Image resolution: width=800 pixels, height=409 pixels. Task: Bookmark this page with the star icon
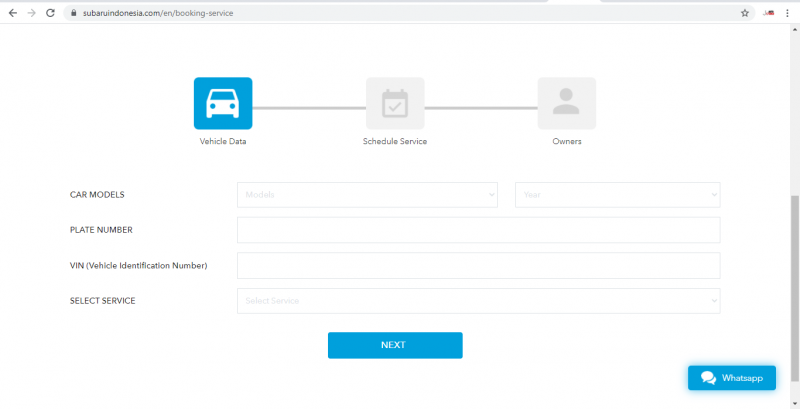point(744,13)
